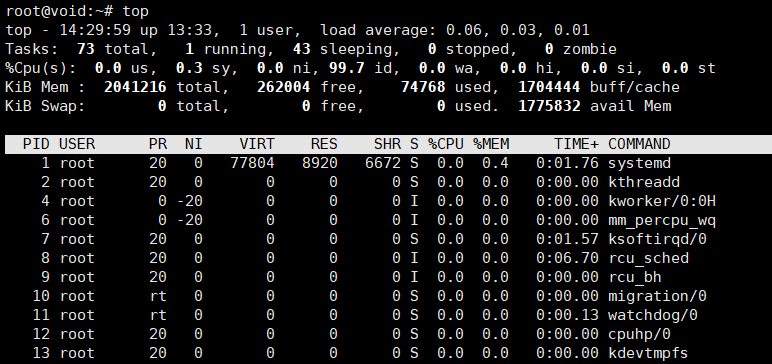Click the 'rt' priority of migration/0
Screen dimensions: 772x364
pyautogui.click(x=158, y=296)
